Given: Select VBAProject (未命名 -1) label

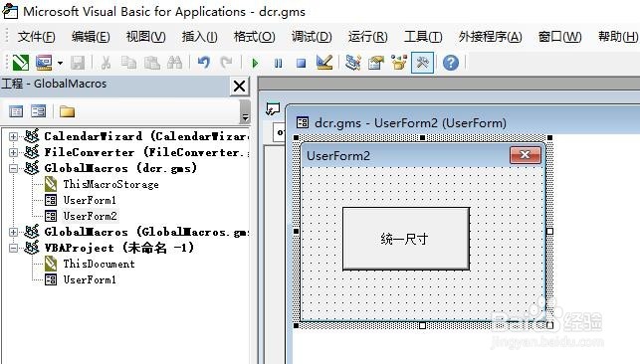Looking at the screenshot, I should (x=119, y=248).
